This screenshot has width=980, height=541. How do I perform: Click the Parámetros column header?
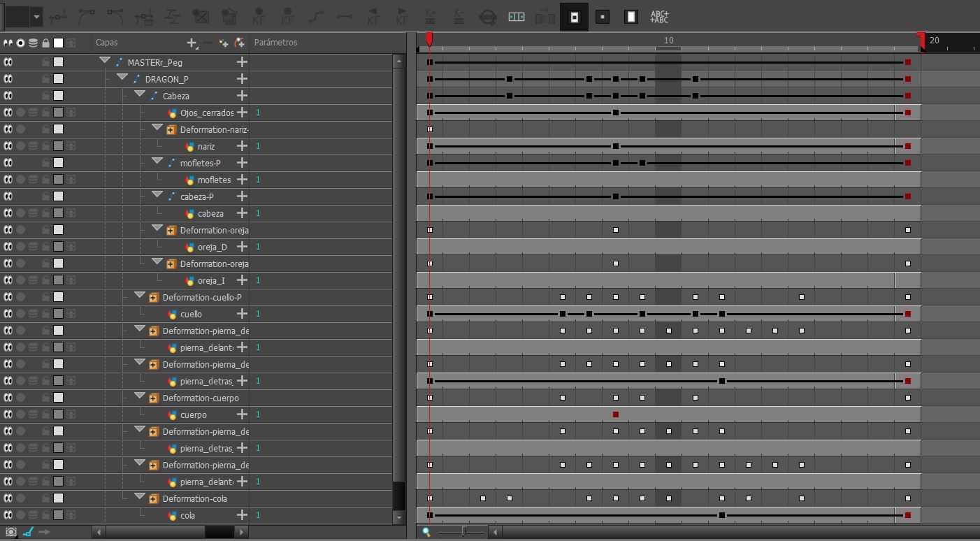pyautogui.click(x=276, y=43)
